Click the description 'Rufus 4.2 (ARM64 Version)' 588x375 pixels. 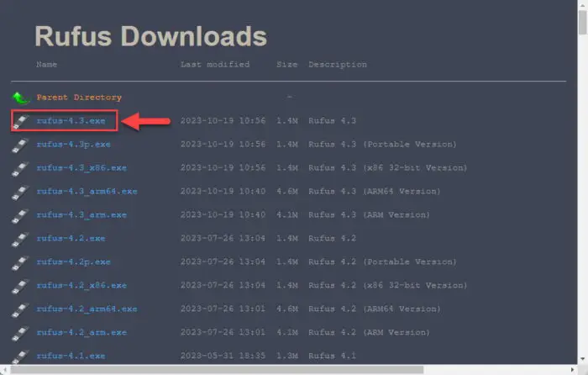click(x=375, y=309)
